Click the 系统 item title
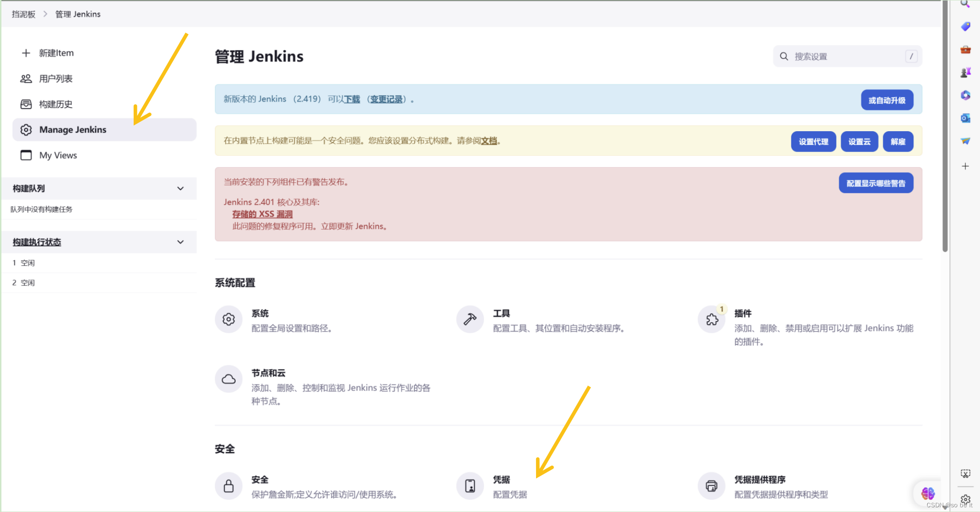 point(260,313)
